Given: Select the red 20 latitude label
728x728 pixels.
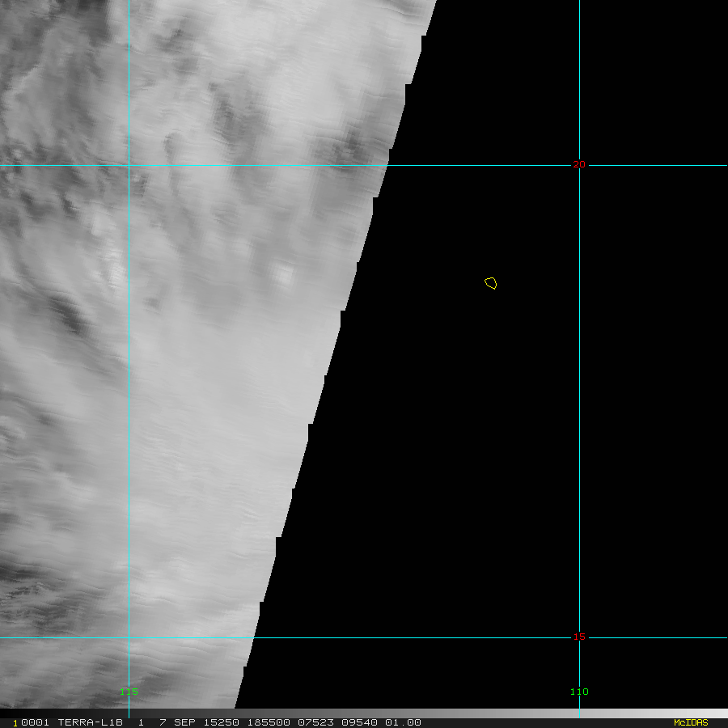Looking at the screenshot, I should (x=579, y=164).
